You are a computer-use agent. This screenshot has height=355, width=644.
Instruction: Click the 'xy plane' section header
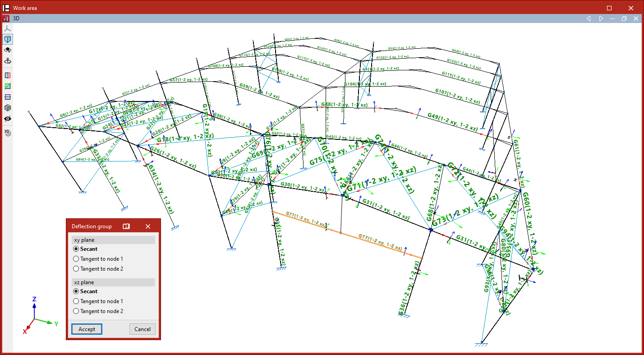pos(113,240)
